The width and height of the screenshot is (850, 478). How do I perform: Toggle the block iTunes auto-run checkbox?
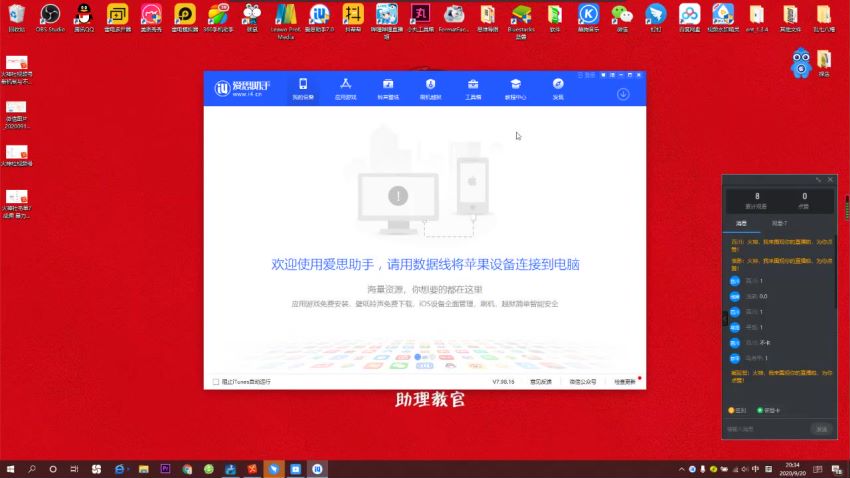(x=216, y=382)
